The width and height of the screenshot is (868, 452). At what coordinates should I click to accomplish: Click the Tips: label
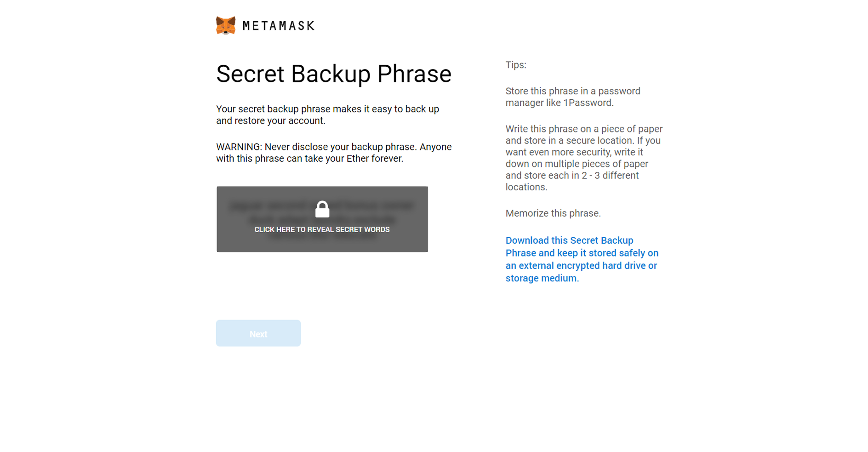click(x=516, y=65)
